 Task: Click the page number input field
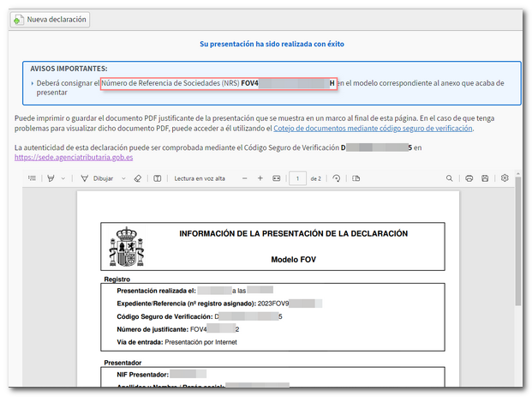(297, 178)
